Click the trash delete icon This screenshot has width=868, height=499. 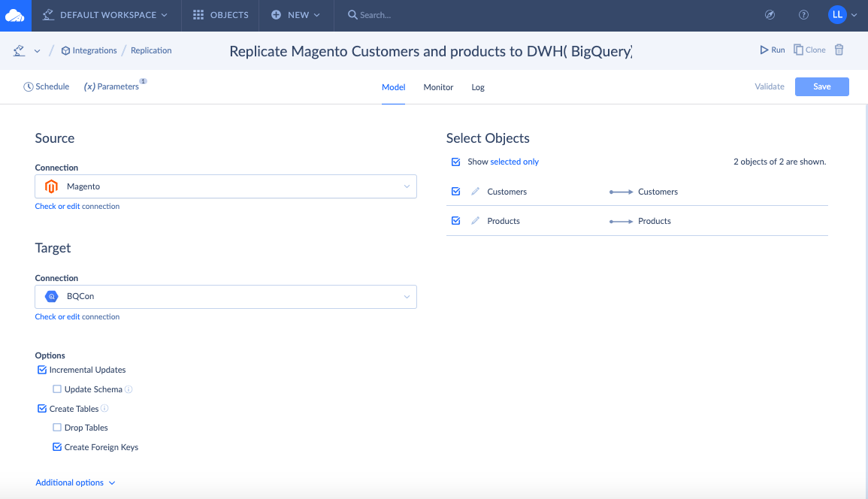coord(839,50)
